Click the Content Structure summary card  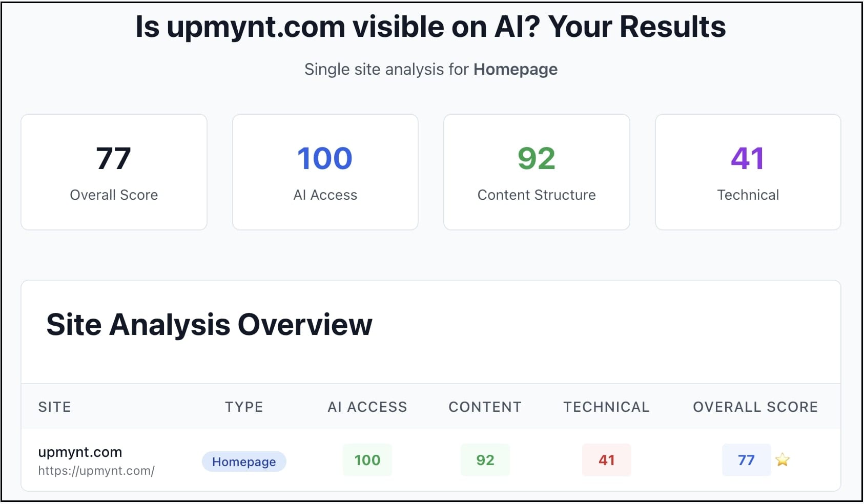(x=536, y=172)
